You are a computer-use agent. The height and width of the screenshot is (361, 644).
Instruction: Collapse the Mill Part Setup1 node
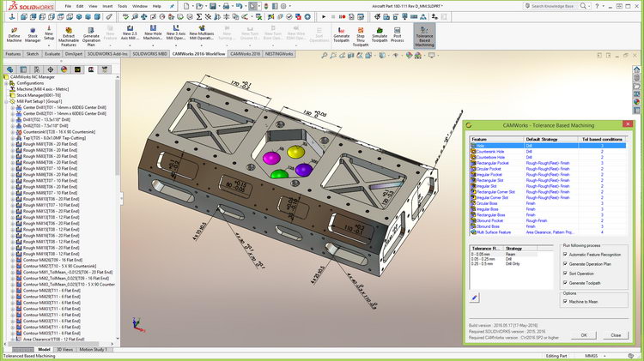click(4, 99)
